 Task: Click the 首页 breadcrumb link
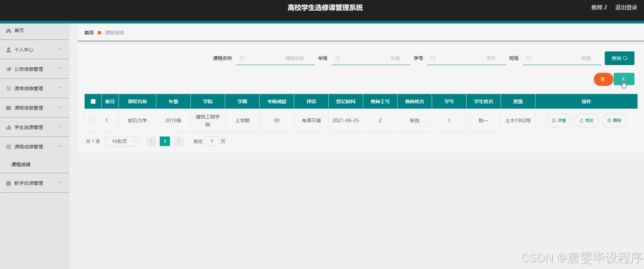click(x=89, y=33)
